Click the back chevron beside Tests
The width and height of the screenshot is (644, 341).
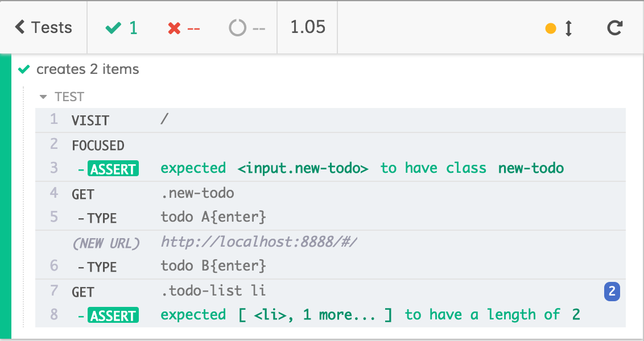point(19,27)
